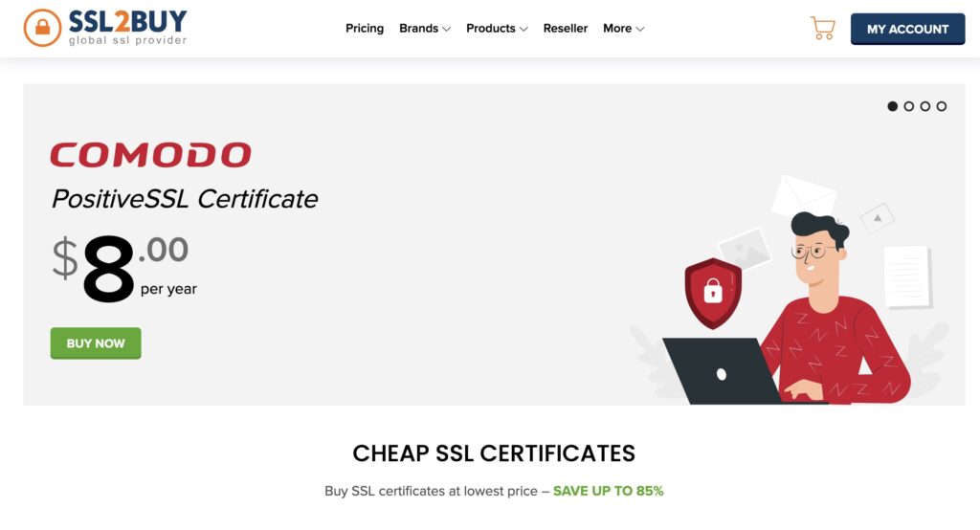Select the third carousel slide dot

point(925,106)
